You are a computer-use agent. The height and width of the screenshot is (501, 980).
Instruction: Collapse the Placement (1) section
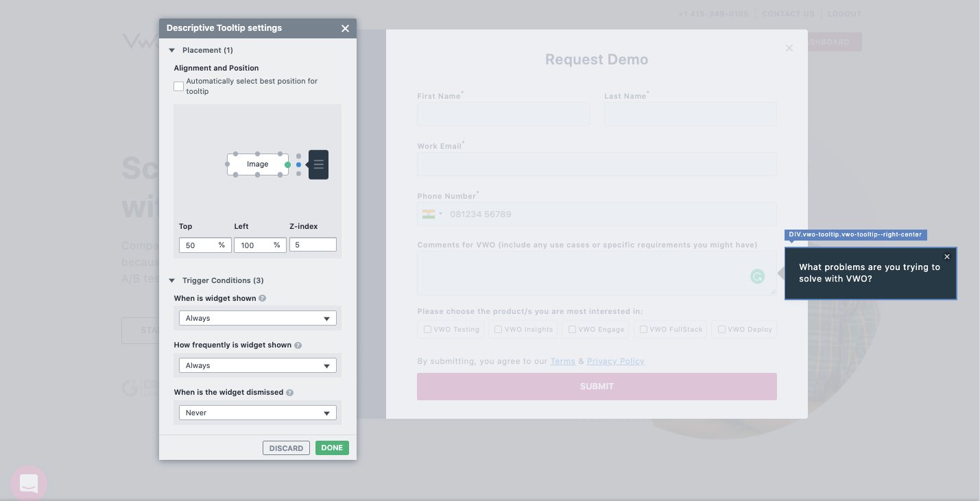pos(172,50)
